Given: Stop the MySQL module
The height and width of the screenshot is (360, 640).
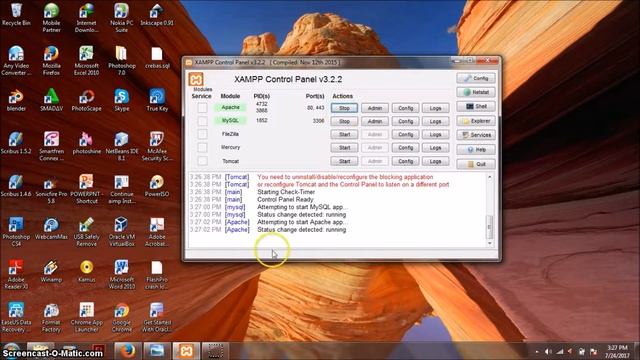Looking at the screenshot, I should [x=344, y=121].
